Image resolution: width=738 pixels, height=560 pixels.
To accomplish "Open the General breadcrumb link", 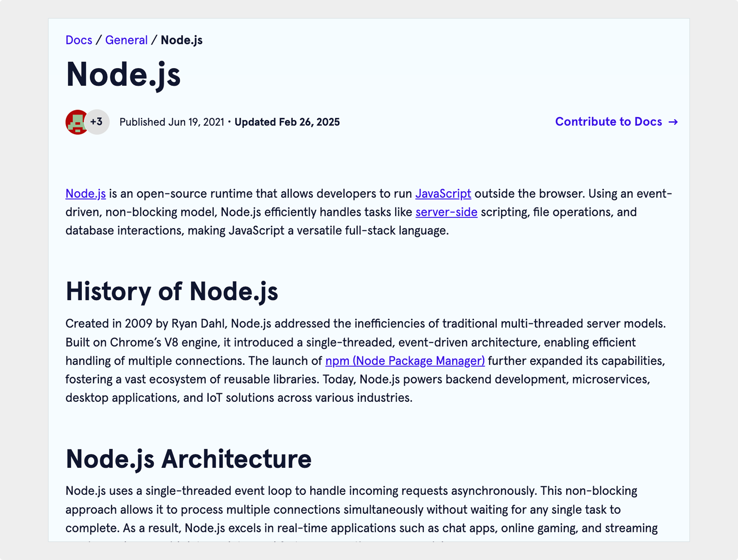I will [126, 40].
